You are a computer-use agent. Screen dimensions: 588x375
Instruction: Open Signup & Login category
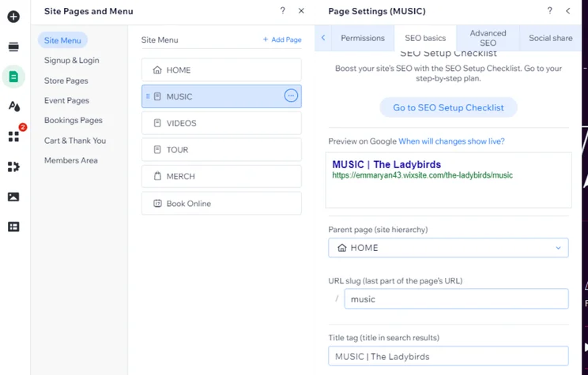click(x=72, y=60)
